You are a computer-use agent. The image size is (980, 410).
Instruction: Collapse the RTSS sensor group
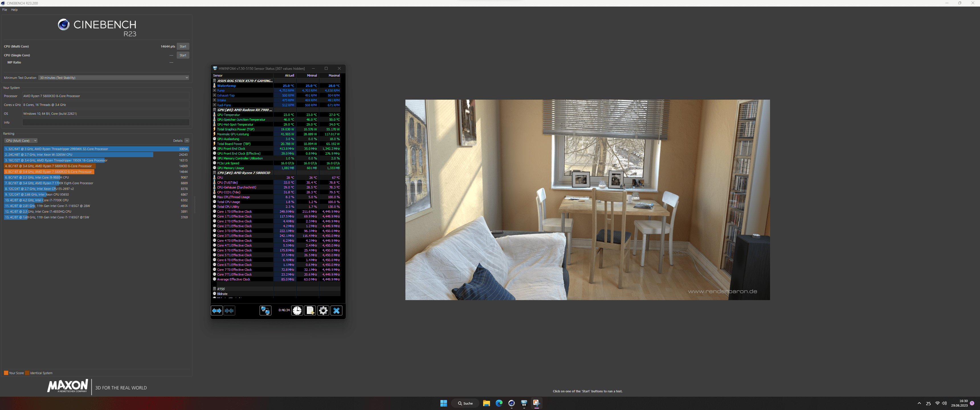pyautogui.click(x=221, y=289)
